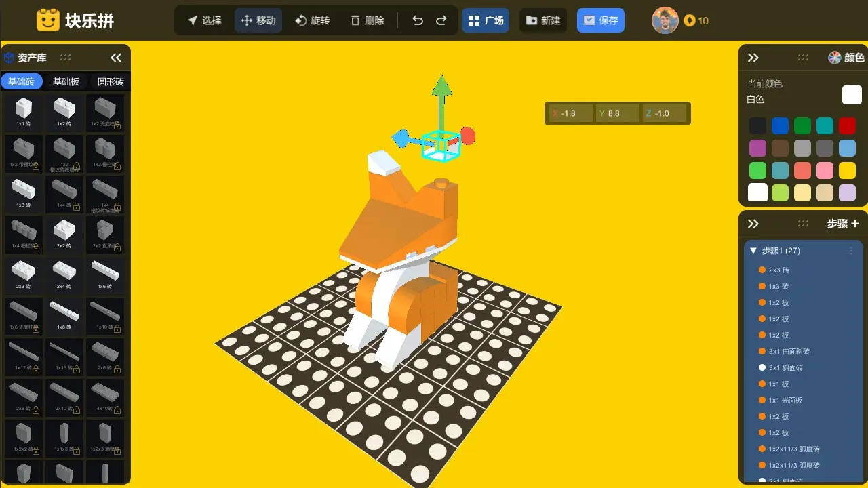
Task: Collapse the 颜色 color panel
Action: pos(753,58)
